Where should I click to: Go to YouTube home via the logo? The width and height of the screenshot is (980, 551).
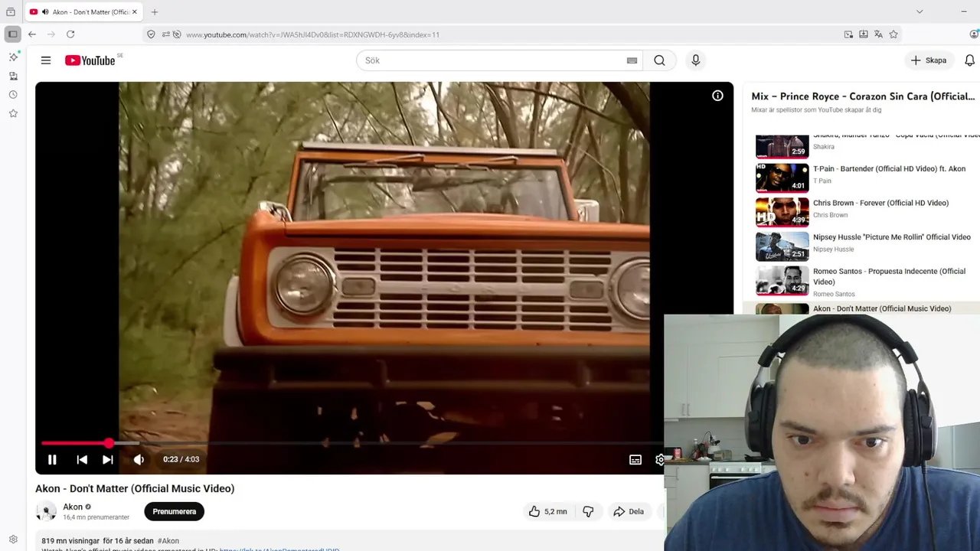pyautogui.click(x=90, y=60)
